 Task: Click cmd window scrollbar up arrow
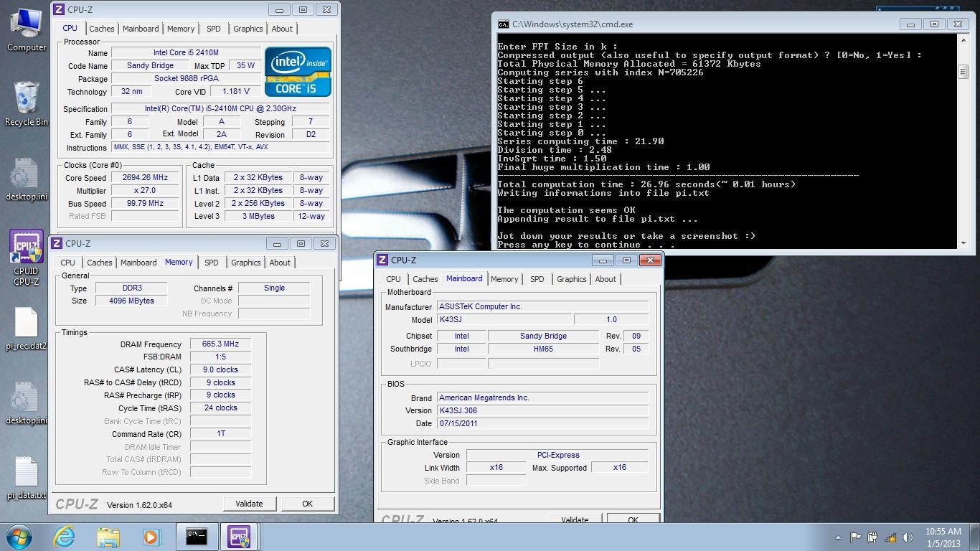[x=963, y=40]
